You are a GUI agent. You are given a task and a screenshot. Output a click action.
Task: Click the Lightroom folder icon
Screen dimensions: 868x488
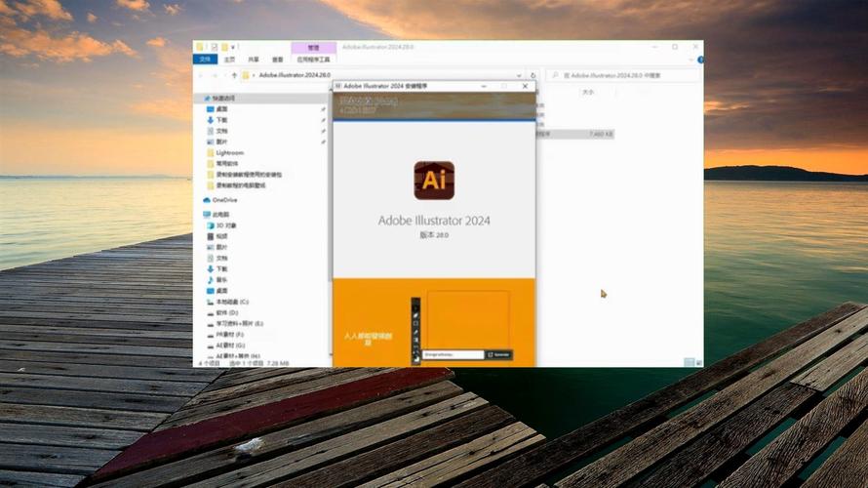(x=211, y=153)
